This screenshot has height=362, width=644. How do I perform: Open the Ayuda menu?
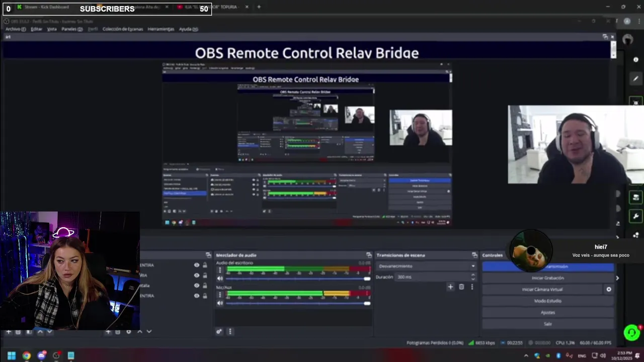coord(188,29)
